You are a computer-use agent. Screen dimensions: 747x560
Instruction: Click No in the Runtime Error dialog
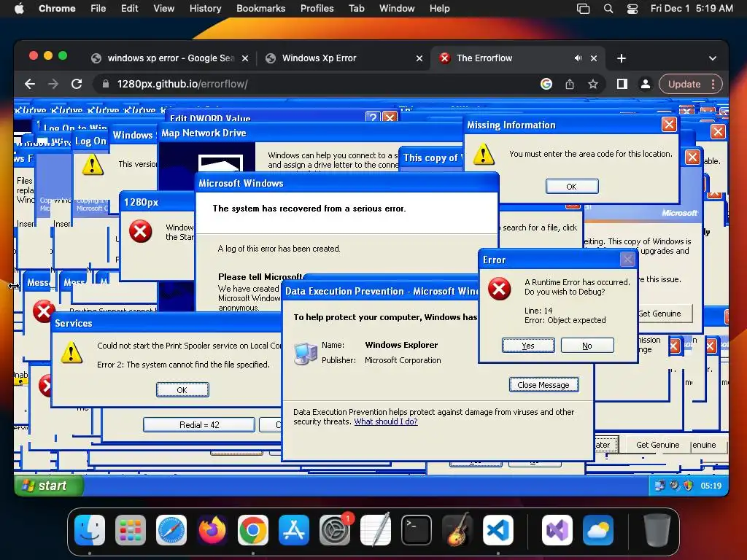coord(587,345)
